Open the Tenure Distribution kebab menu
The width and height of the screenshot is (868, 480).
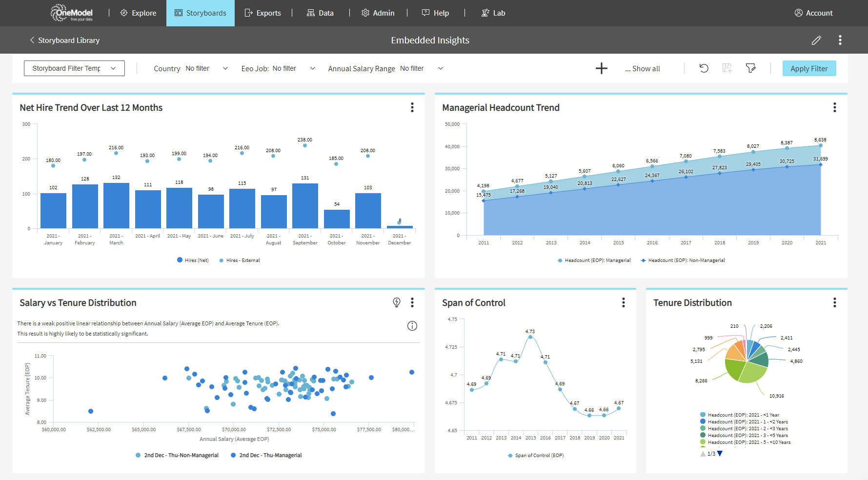click(x=834, y=302)
